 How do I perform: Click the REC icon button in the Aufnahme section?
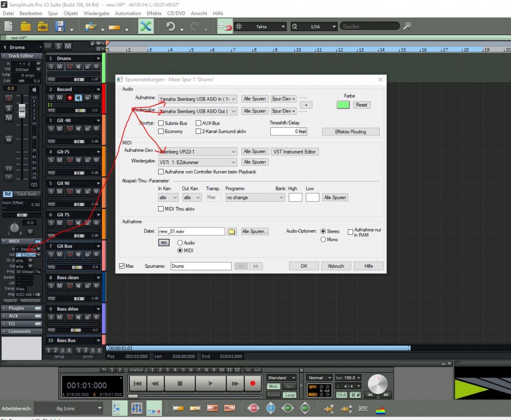(x=164, y=242)
